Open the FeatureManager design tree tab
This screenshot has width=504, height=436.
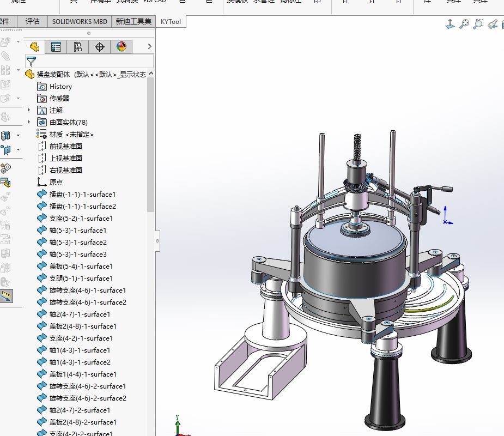(x=34, y=47)
